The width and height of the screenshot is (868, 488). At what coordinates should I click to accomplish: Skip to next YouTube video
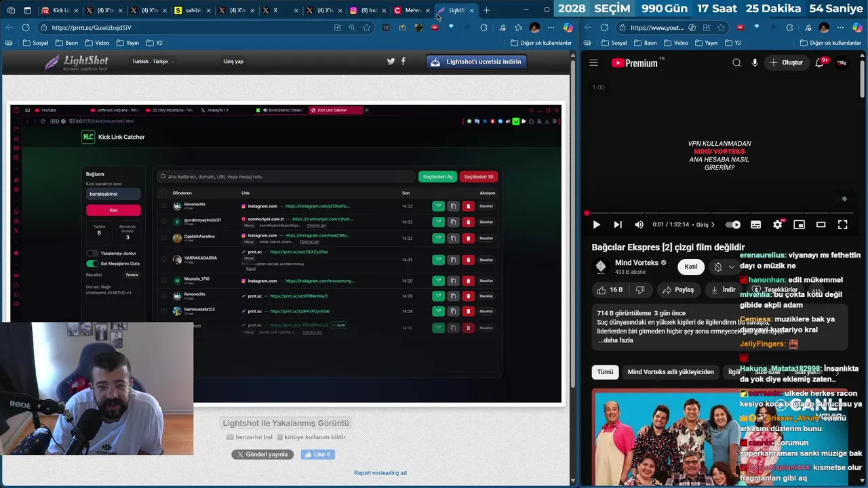coord(618,224)
